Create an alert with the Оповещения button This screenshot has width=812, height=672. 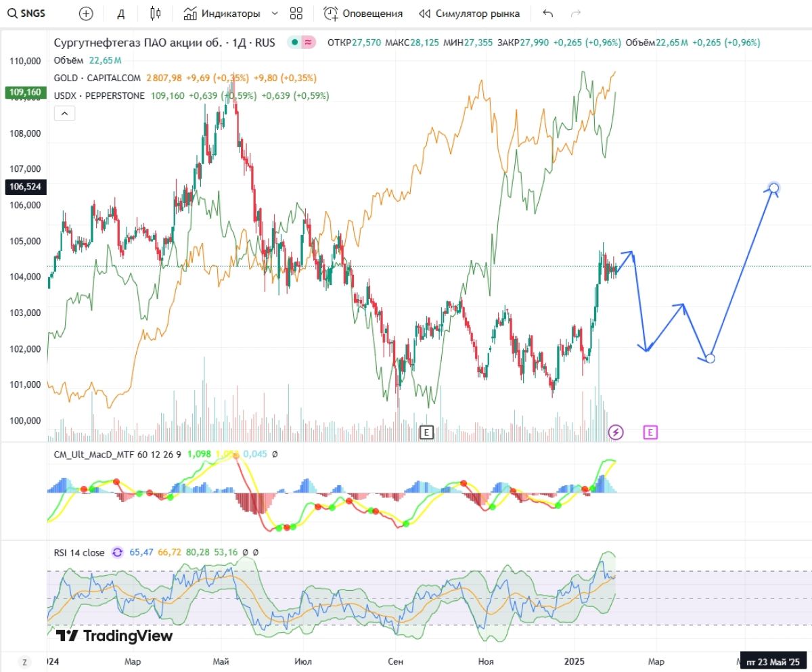[363, 14]
